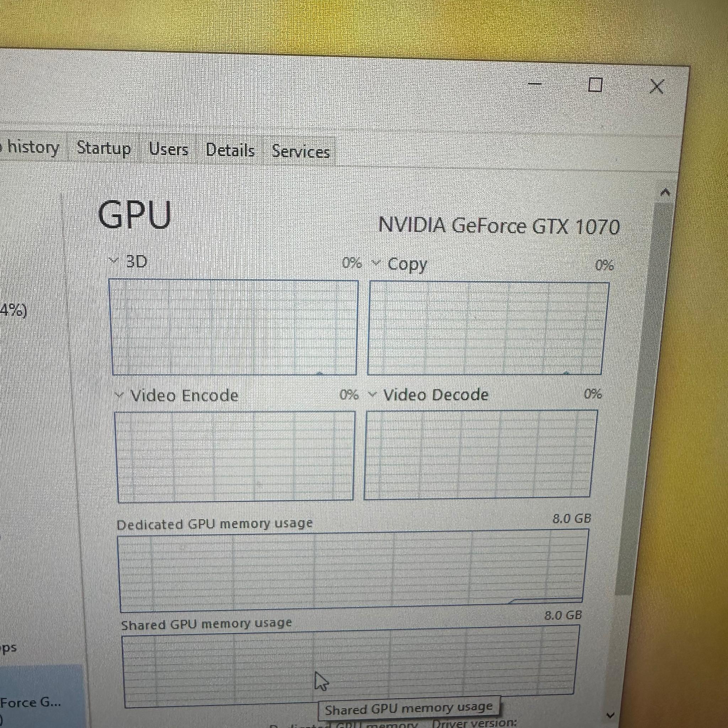Click the 8.0 GB dedicated memory value
Image resolution: width=728 pixels, height=728 pixels.
coord(572,519)
